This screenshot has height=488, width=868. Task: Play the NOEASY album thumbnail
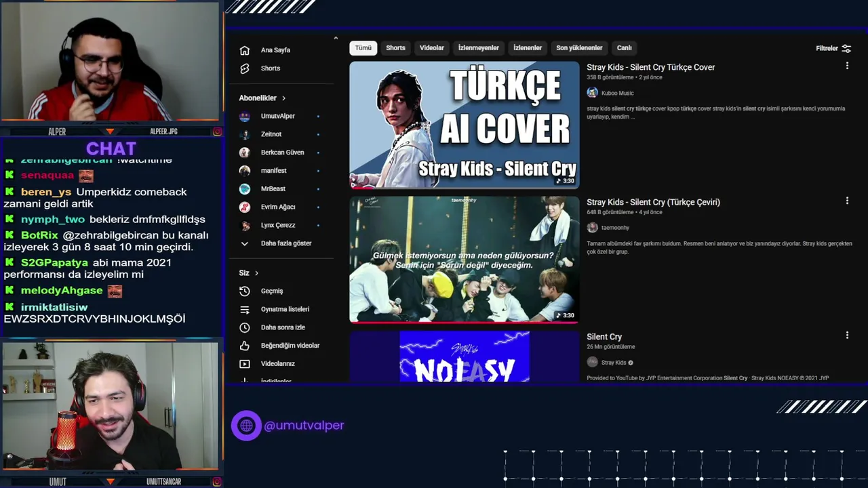click(x=465, y=357)
